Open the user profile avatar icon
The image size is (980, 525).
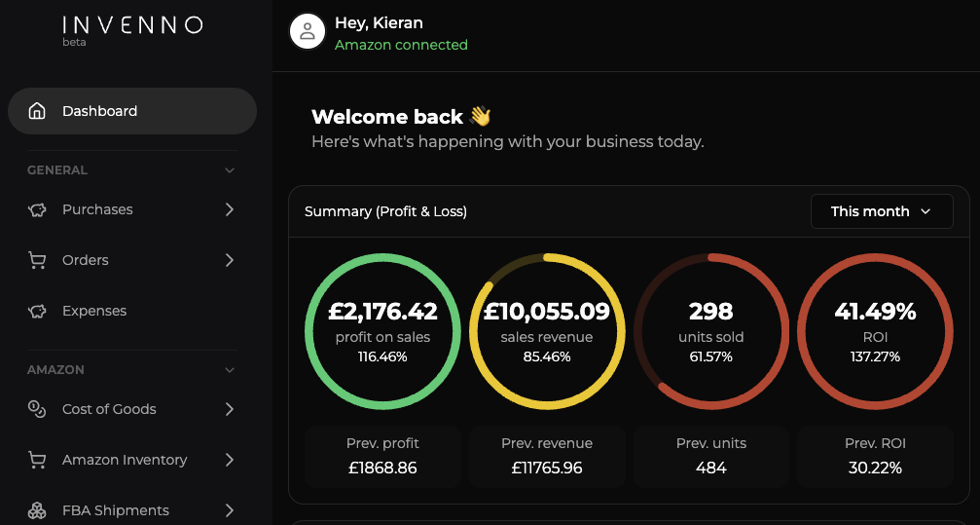[x=307, y=30]
